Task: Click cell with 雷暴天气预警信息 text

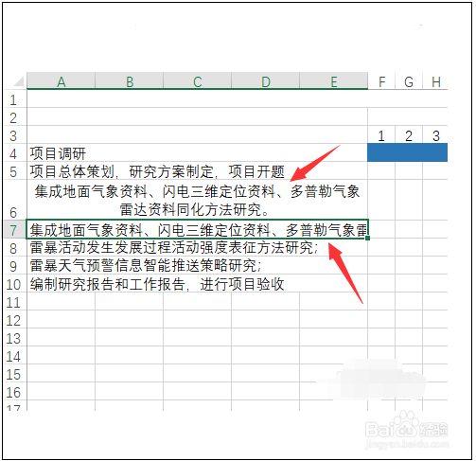Action: pyautogui.click(x=198, y=265)
